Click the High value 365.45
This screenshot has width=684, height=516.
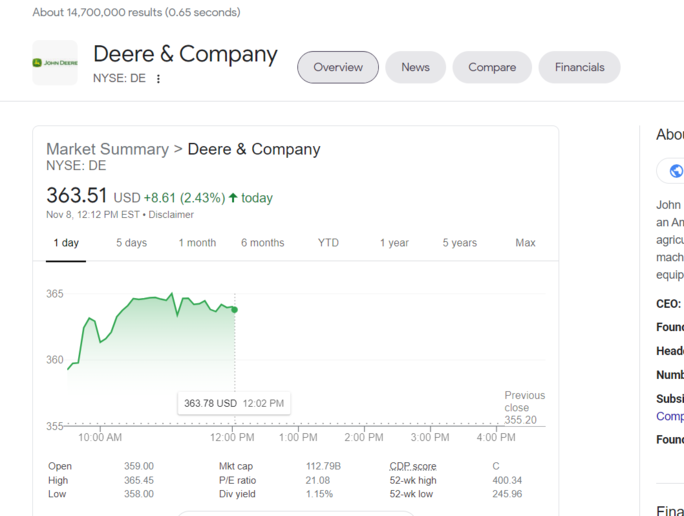139,480
